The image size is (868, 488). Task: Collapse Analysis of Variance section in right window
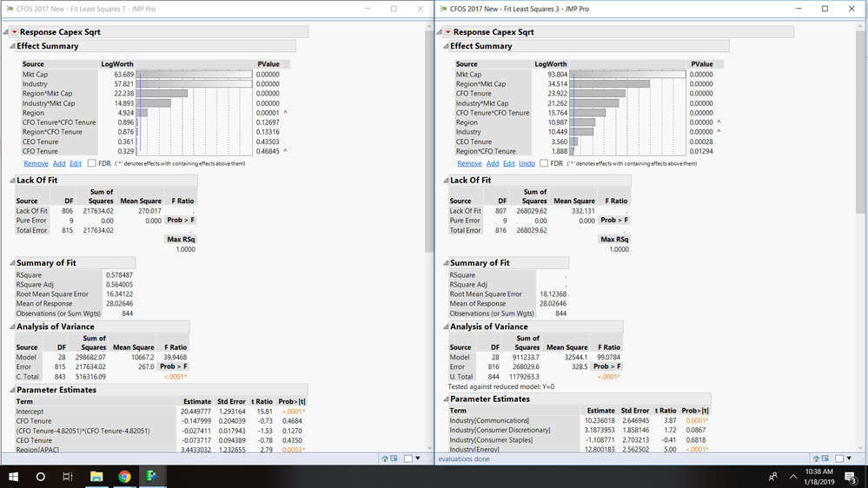tap(446, 326)
